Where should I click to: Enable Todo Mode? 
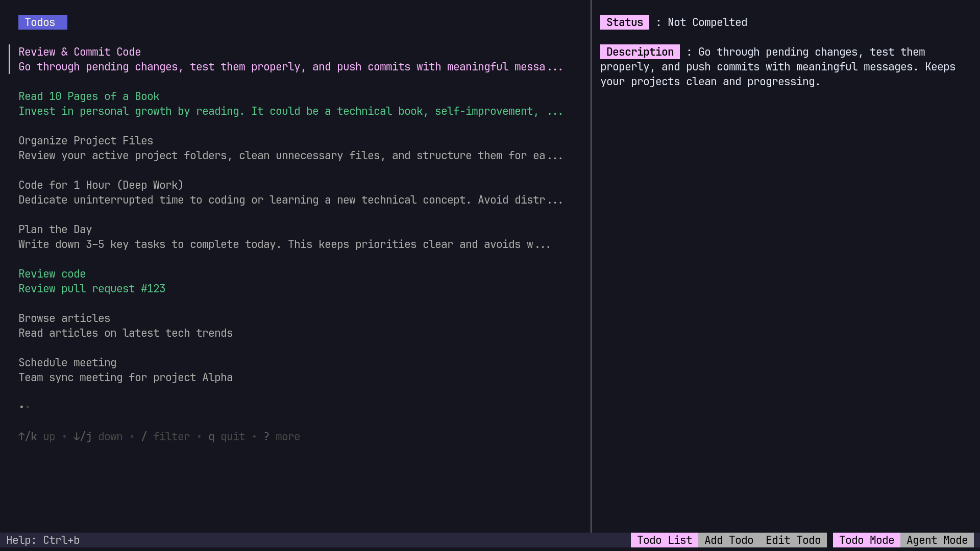click(x=866, y=540)
